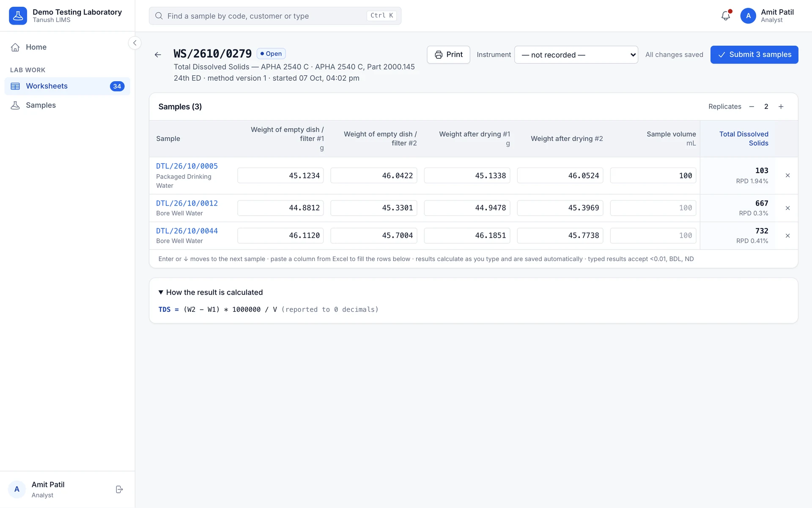Viewport: 812px width, 508px height.
Task: Open Home in the sidebar
Action: point(67,47)
